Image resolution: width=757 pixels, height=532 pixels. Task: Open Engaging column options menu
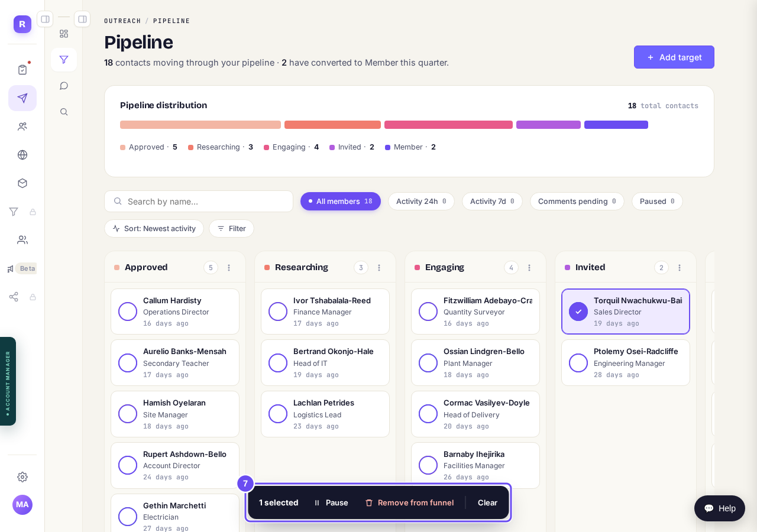pos(529,268)
